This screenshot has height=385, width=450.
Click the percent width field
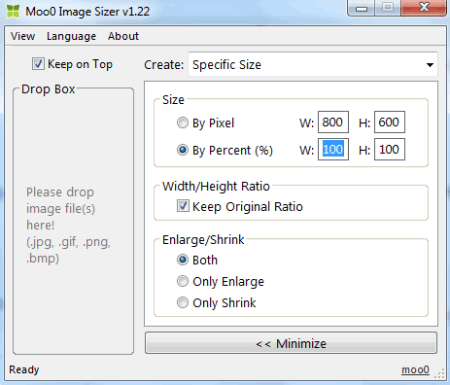coord(333,149)
